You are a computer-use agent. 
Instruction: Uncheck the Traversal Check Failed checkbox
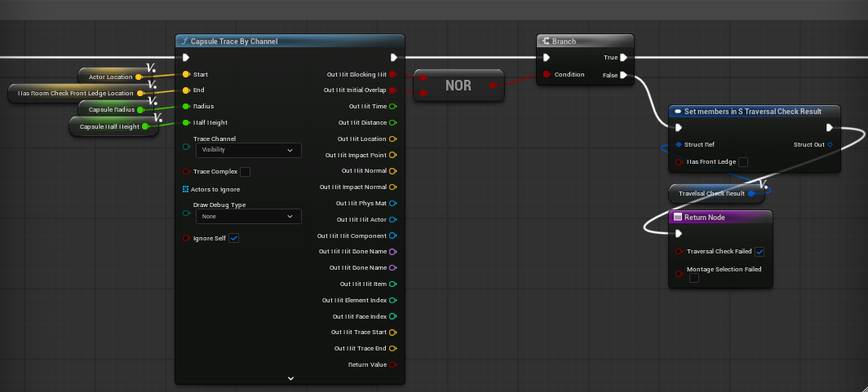759,252
